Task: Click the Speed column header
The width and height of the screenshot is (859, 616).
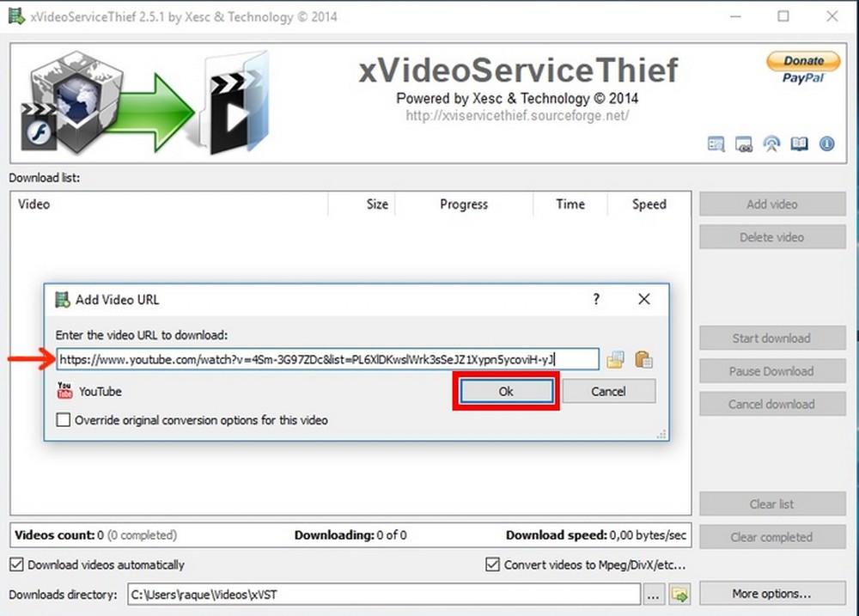Action: tap(649, 204)
